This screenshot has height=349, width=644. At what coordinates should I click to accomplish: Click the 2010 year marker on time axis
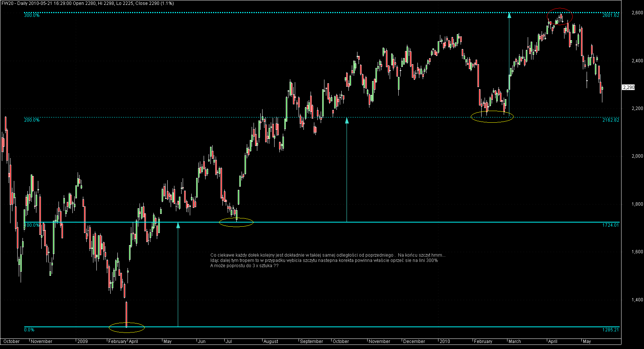click(x=445, y=341)
